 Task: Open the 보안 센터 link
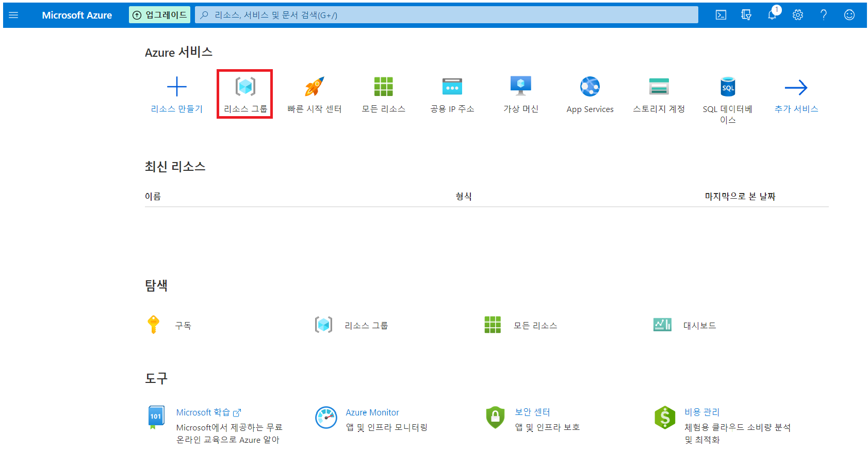[532, 412]
